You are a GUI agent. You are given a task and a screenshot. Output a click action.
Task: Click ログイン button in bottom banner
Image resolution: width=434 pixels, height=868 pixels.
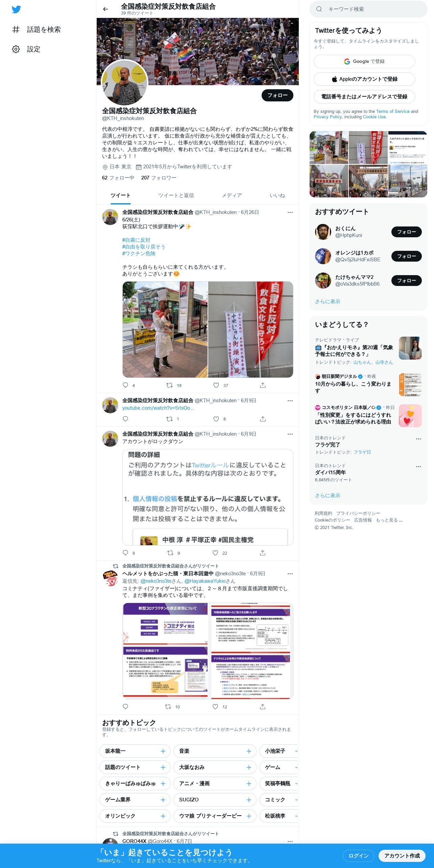click(x=358, y=855)
